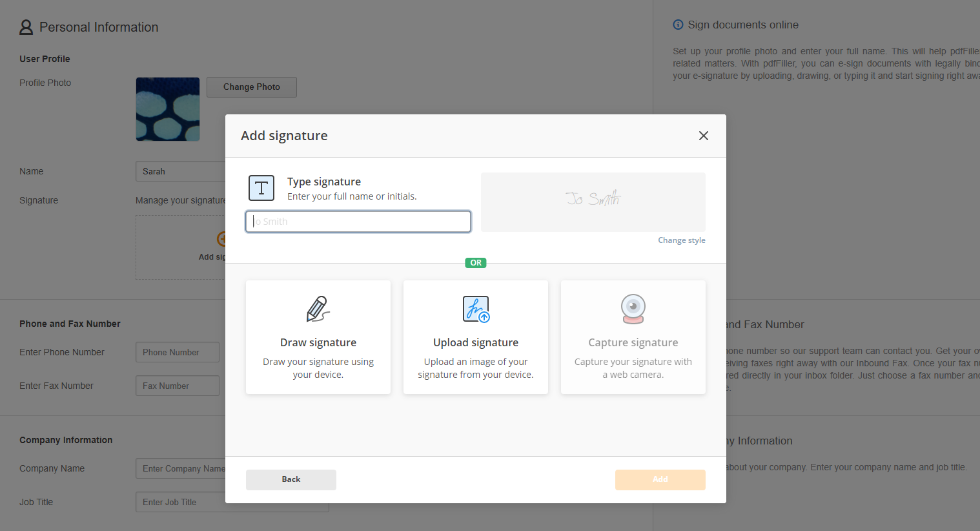Click the info icon beside Sign documents online
The height and width of the screenshot is (531, 980).
coord(678,25)
